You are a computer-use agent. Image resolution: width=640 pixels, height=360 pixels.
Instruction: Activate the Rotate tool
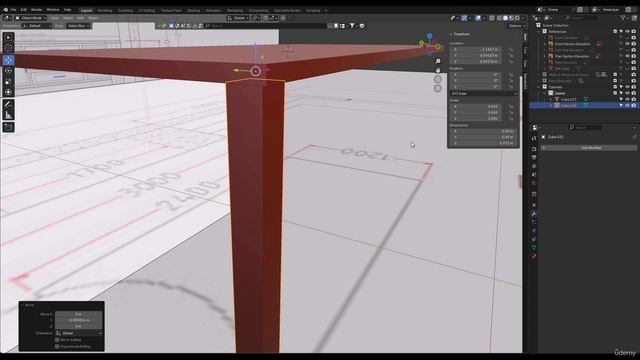(x=8, y=71)
